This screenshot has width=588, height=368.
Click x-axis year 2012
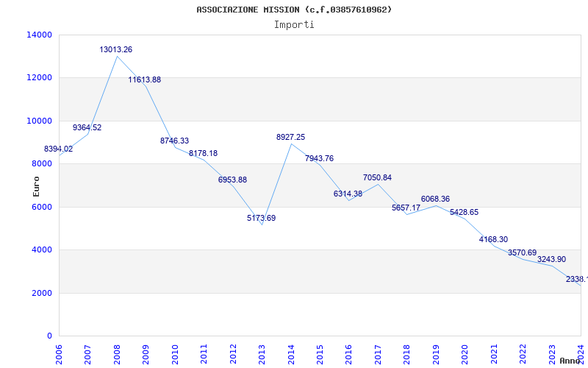233,354
